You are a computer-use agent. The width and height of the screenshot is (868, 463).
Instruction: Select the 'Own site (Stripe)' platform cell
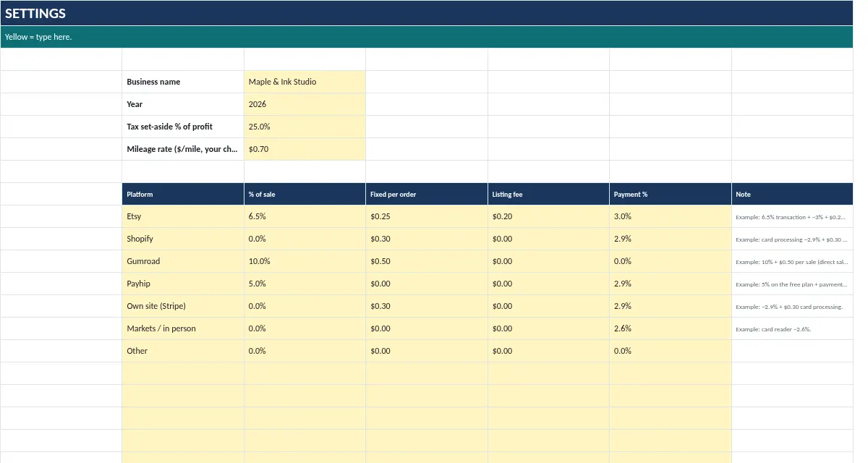[183, 306]
